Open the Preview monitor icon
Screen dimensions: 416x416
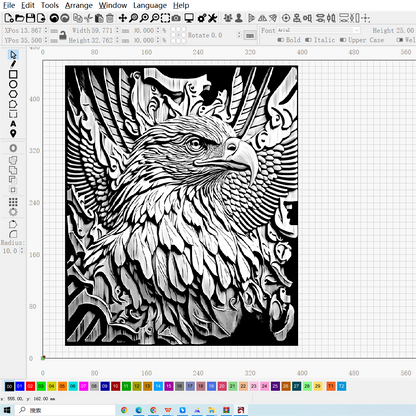189,18
